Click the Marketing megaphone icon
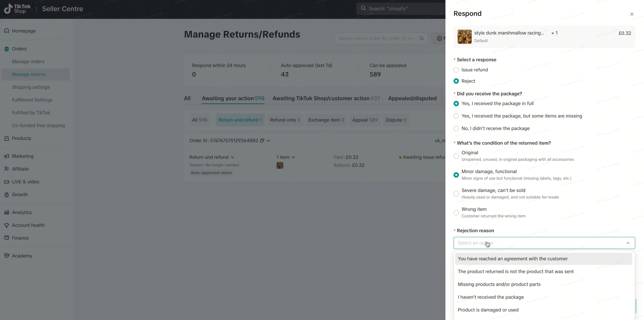644x320 pixels. click(x=7, y=156)
